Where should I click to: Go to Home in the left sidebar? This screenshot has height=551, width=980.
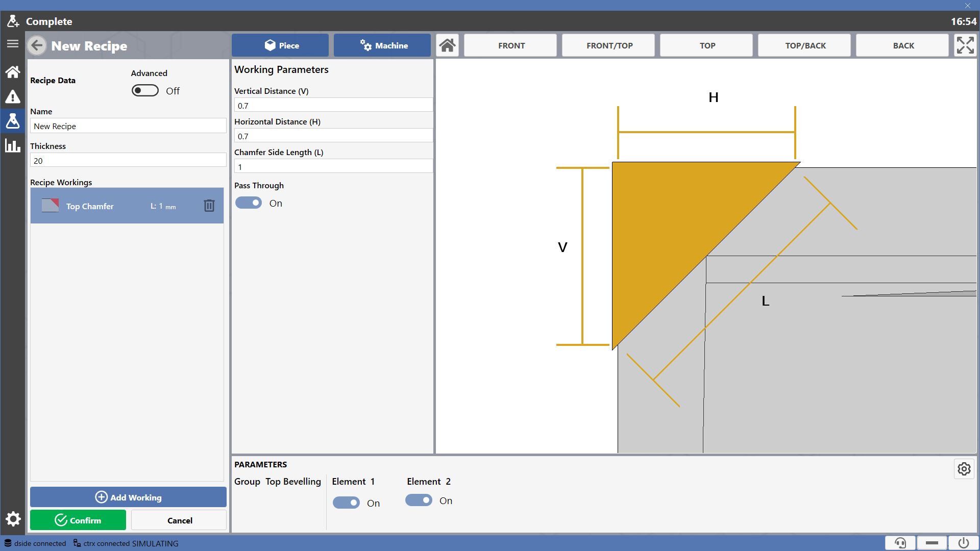pos(13,72)
